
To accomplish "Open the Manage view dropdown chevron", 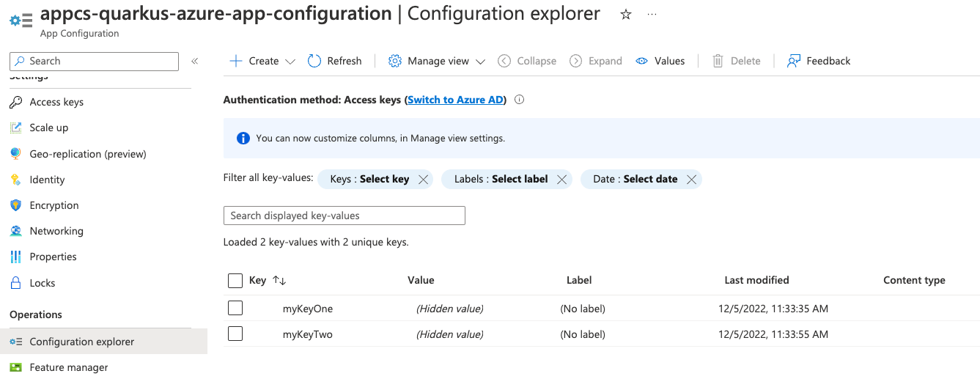I will point(481,62).
